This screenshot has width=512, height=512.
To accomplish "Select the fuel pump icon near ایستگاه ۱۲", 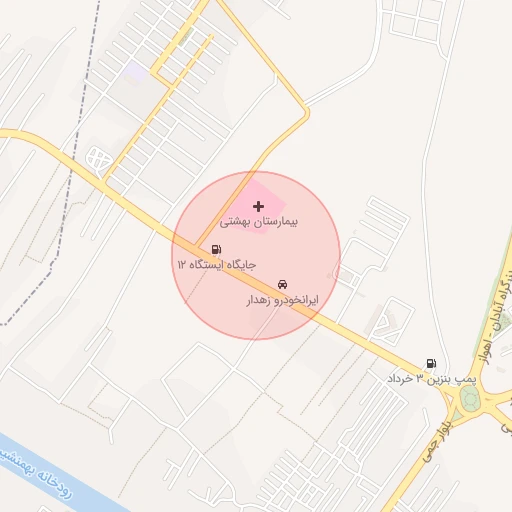I will pos(216,249).
